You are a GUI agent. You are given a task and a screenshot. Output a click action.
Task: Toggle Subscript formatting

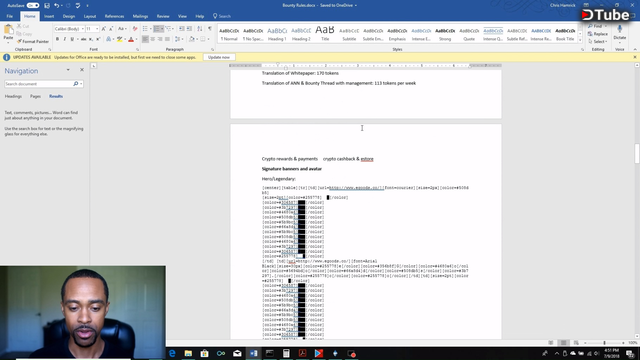tap(91, 39)
